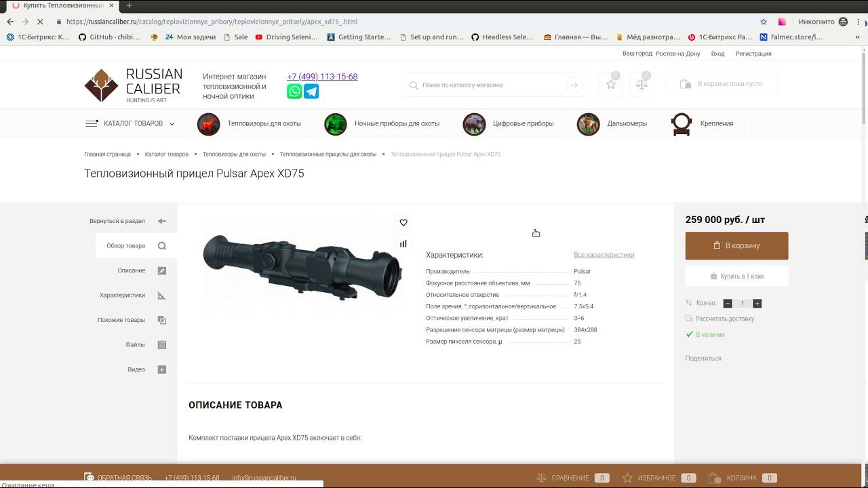
Task: Open empty cart area in header
Action: [722, 84]
